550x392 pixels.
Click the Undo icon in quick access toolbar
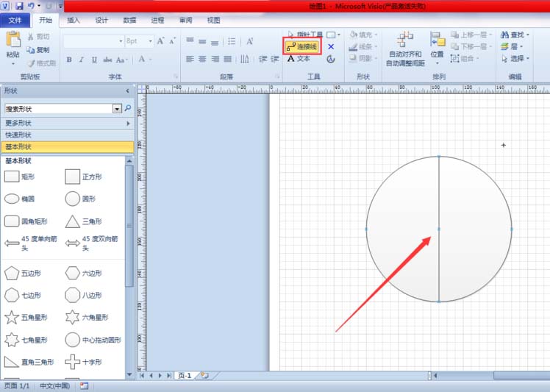coord(31,6)
